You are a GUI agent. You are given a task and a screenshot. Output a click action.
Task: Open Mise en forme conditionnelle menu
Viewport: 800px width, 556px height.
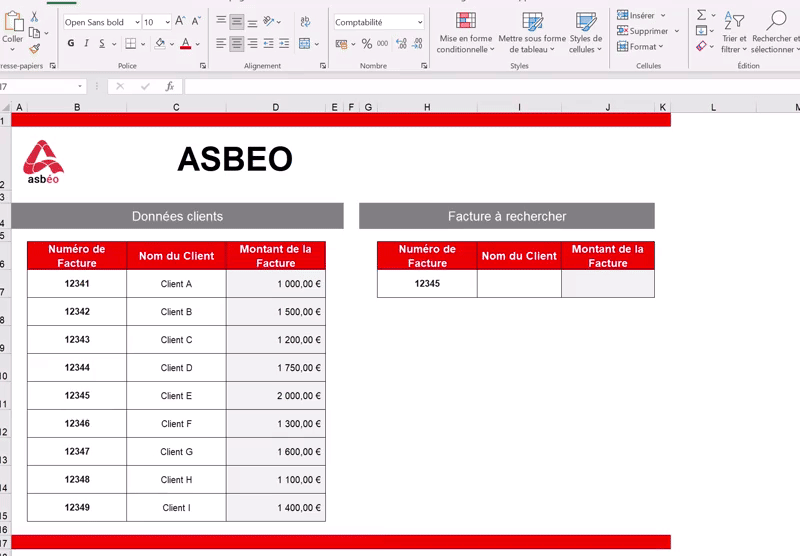click(465, 33)
